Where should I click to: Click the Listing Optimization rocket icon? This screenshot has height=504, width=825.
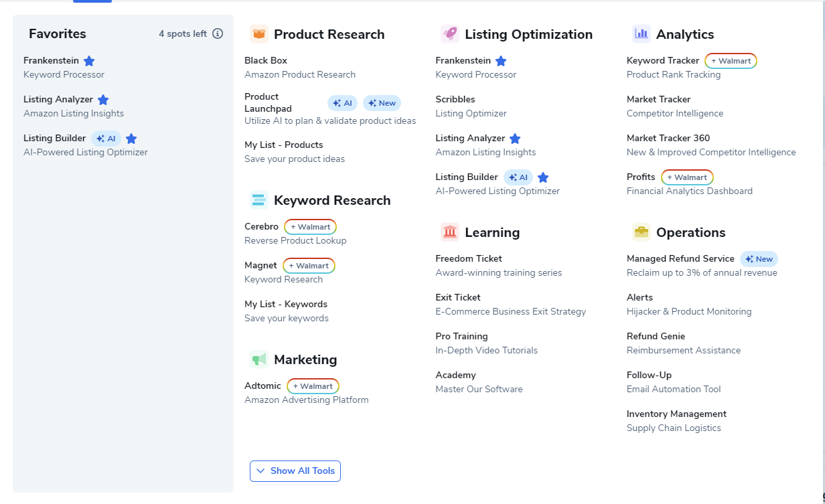(x=450, y=34)
